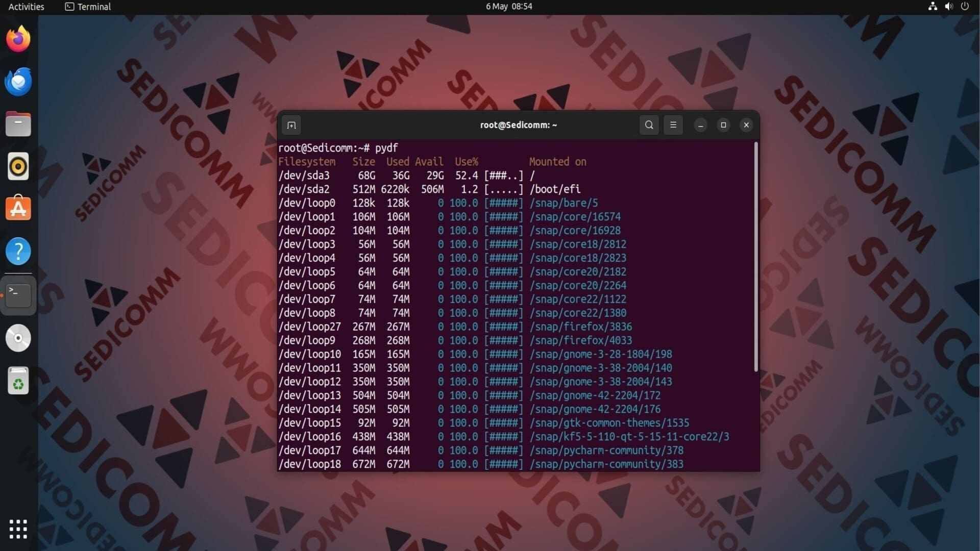The image size is (980, 551).
Task: Click the /snap/pycharm-community/383 path
Action: coord(606,464)
